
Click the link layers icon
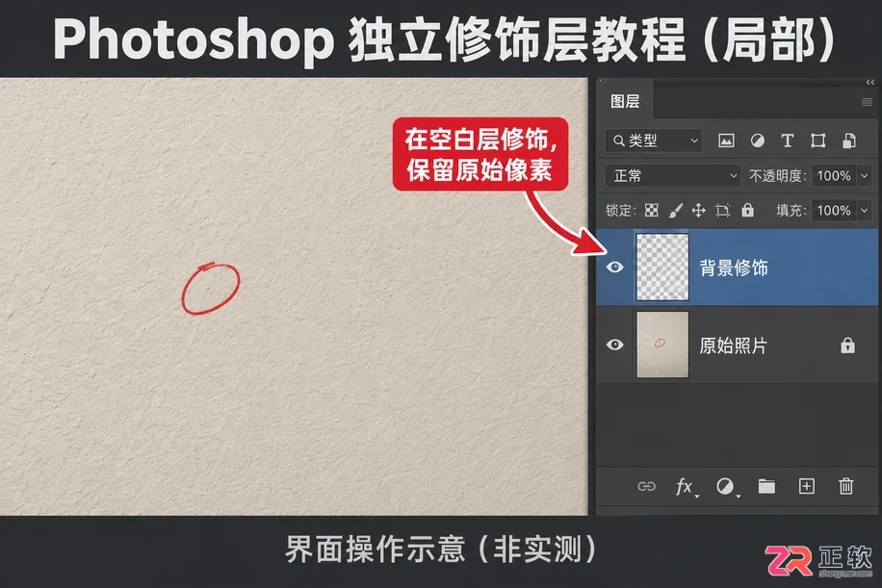(x=646, y=486)
